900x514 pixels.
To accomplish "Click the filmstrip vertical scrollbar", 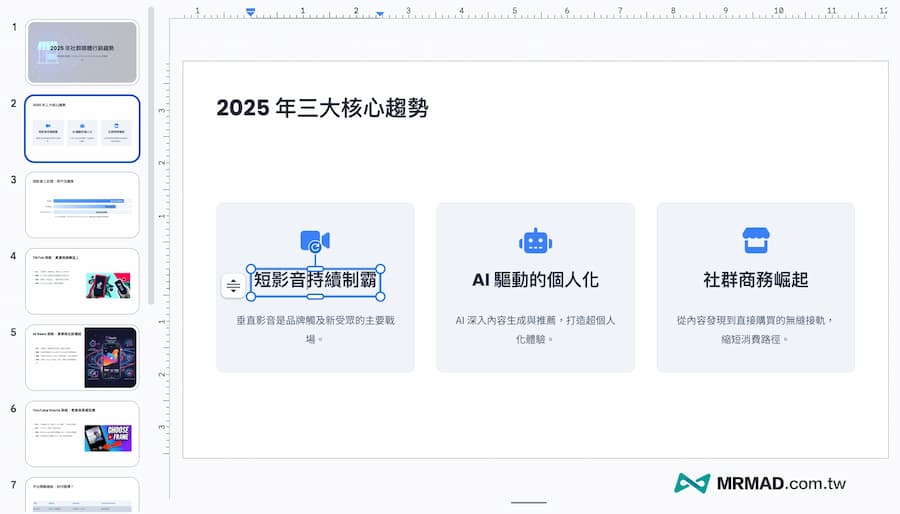I will [x=151, y=155].
